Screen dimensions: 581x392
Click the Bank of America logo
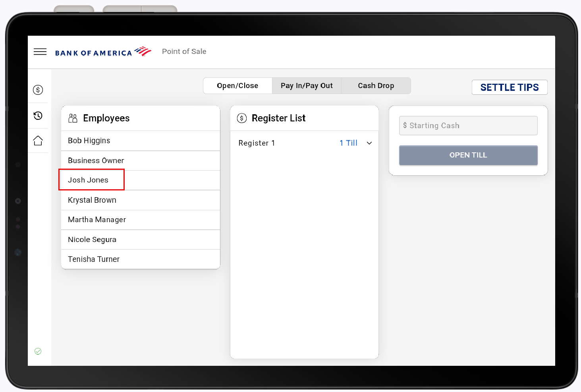(x=103, y=52)
